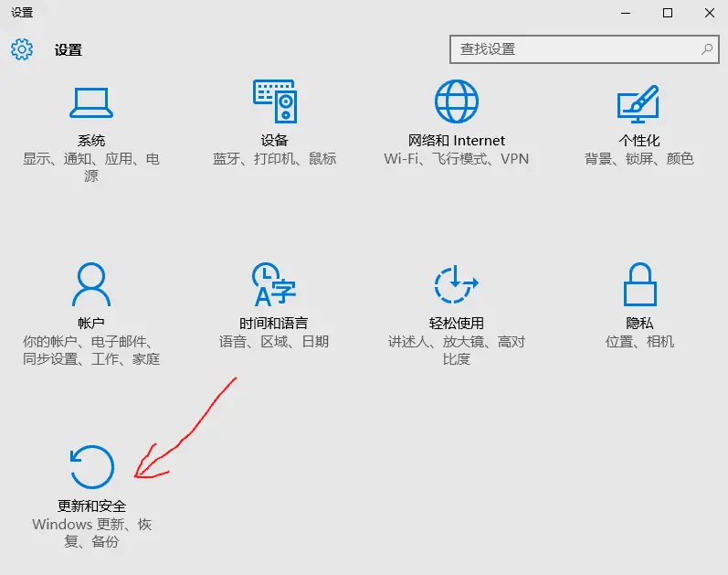Open the 轻松使用 dashed circle icon
This screenshot has height=575, width=728.
pos(456,284)
